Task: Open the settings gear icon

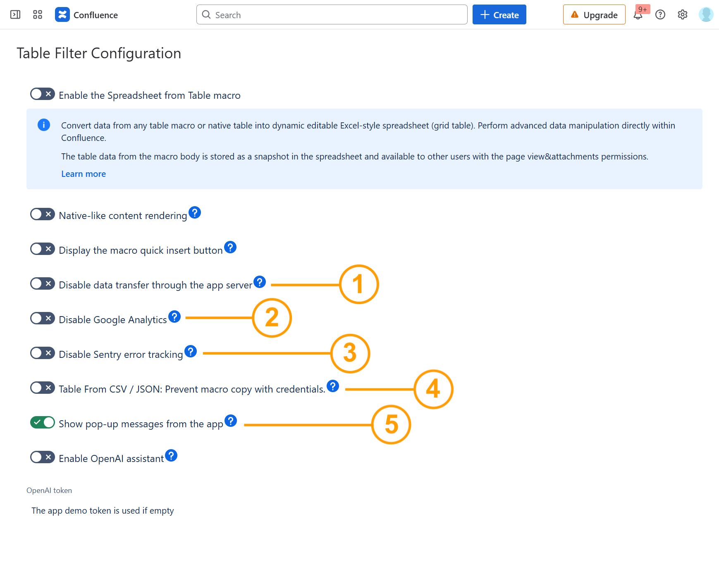Action: point(683,15)
